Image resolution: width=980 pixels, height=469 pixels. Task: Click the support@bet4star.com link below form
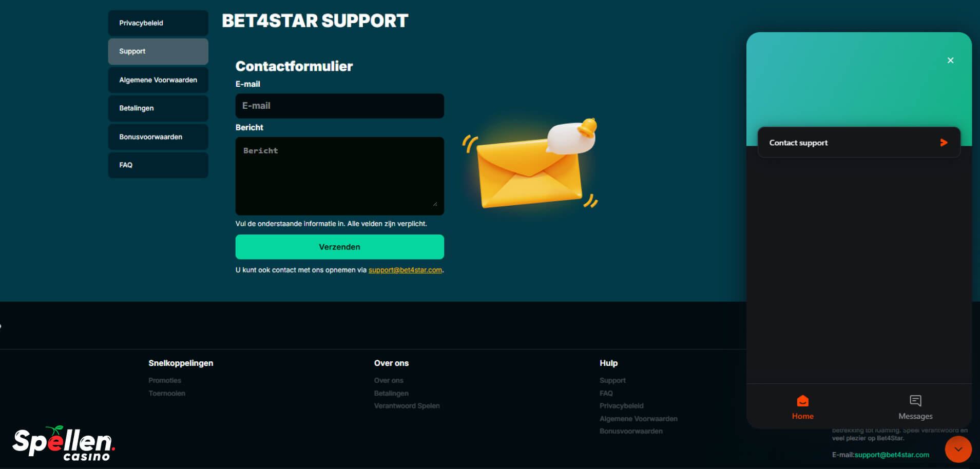[x=405, y=270]
